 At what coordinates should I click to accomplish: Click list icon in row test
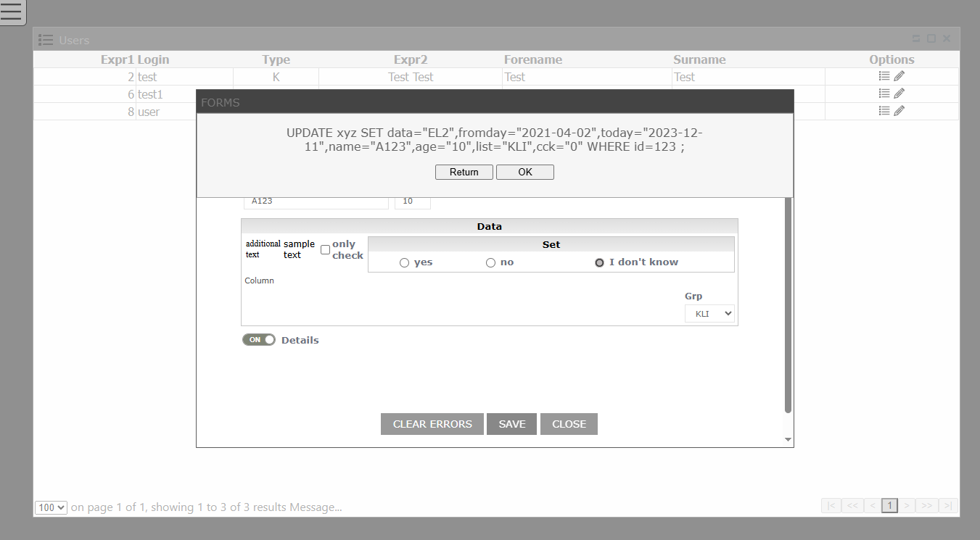(x=884, y=76)
